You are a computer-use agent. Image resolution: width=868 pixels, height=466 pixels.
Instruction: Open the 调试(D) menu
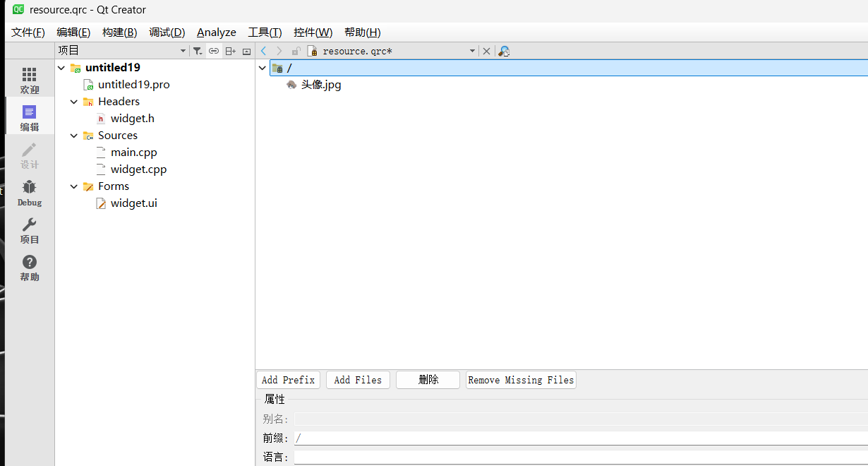(x=167, y=32)
